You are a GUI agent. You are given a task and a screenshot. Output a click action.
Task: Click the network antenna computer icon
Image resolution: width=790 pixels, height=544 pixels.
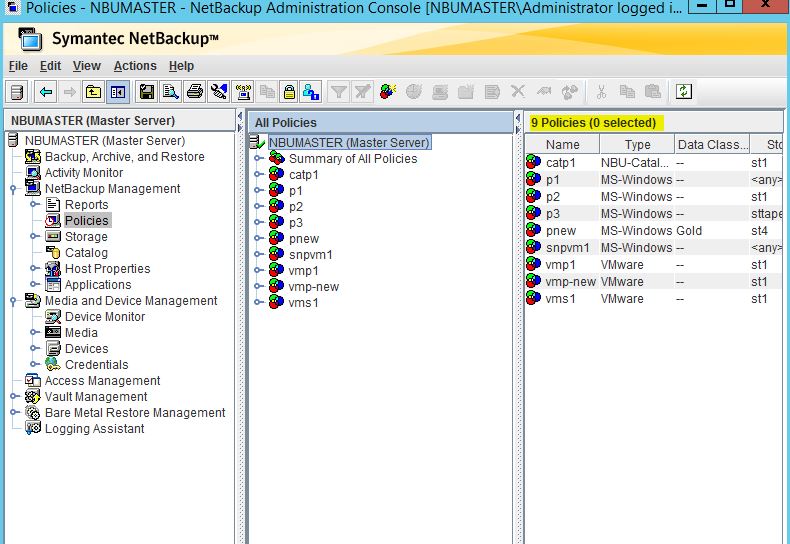click(243, 92)
